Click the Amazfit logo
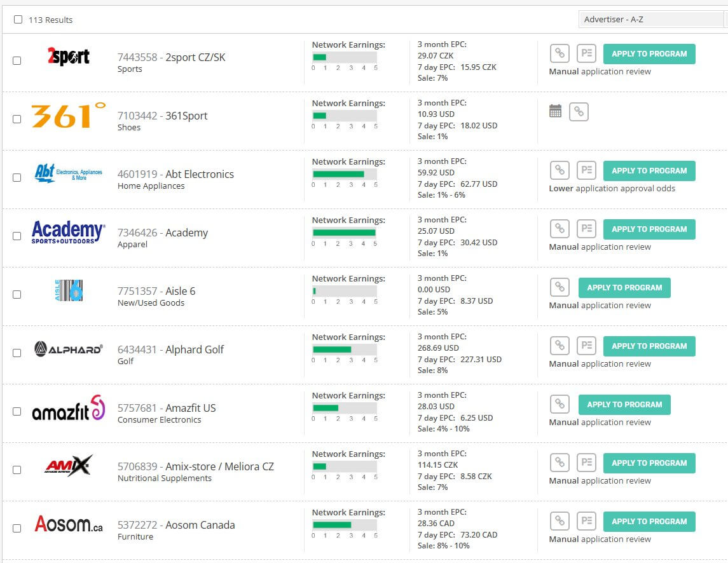This screenshot has width=728, height=563. coord(68,408)
